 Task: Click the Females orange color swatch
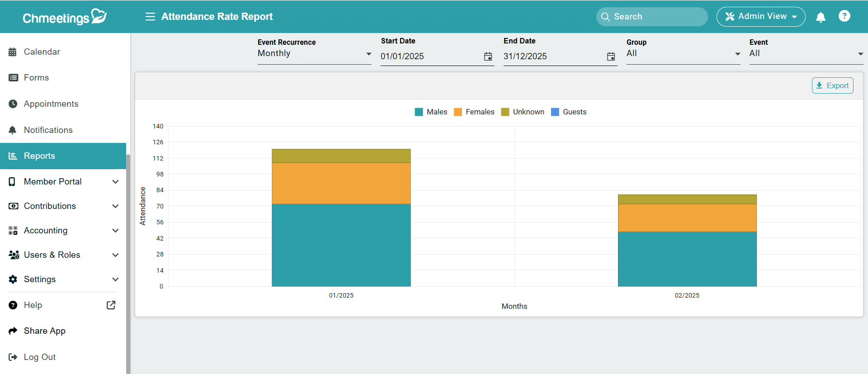[458, 112]
